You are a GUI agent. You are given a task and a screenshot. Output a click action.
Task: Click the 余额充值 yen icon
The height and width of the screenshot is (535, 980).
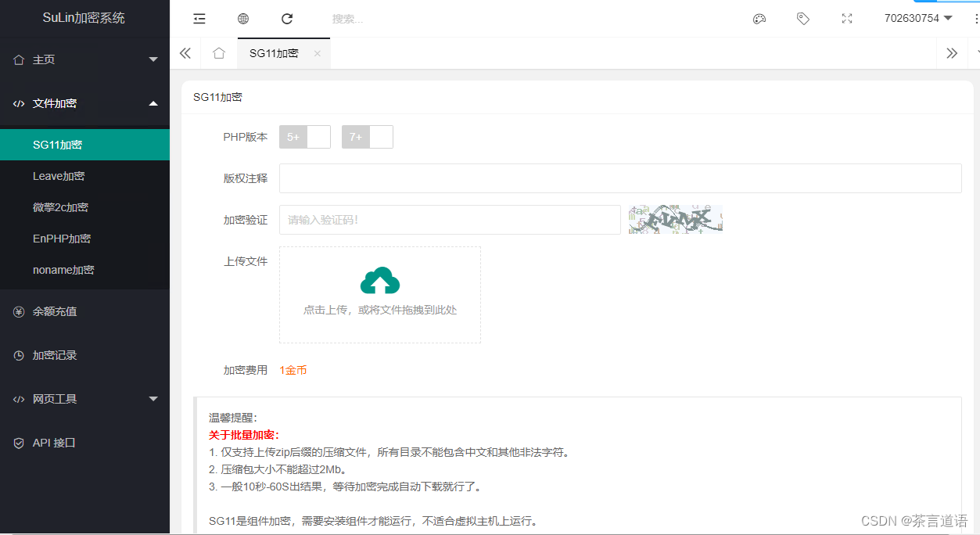[20, 311]
